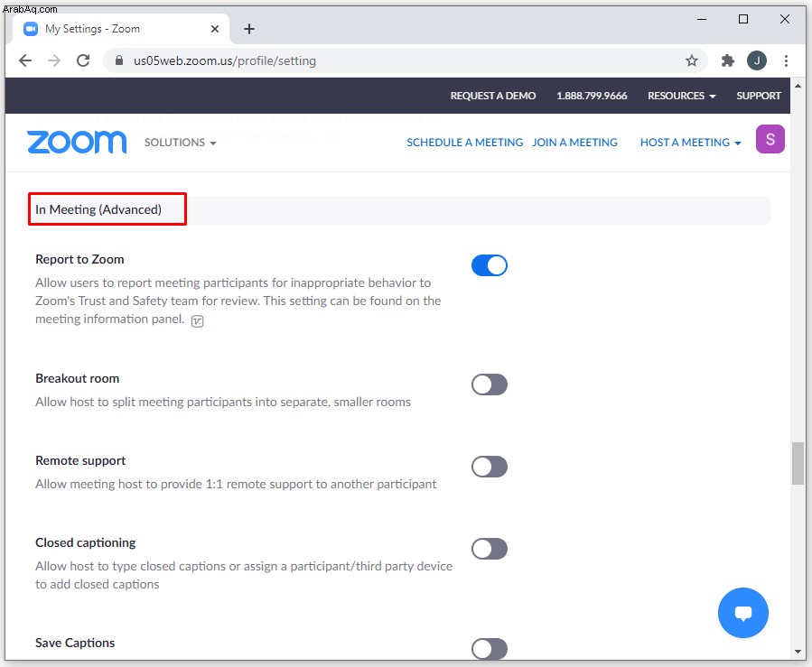Click Request a Demo link
The image size is (812, 667).
point(492,96)
